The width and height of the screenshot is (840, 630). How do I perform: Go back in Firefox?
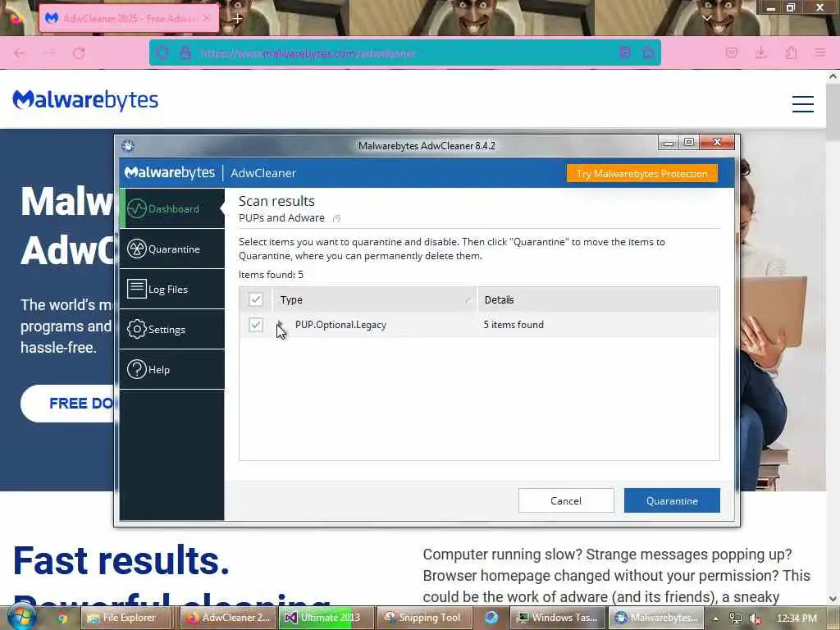pyautogui.click(x=20, y=52)
